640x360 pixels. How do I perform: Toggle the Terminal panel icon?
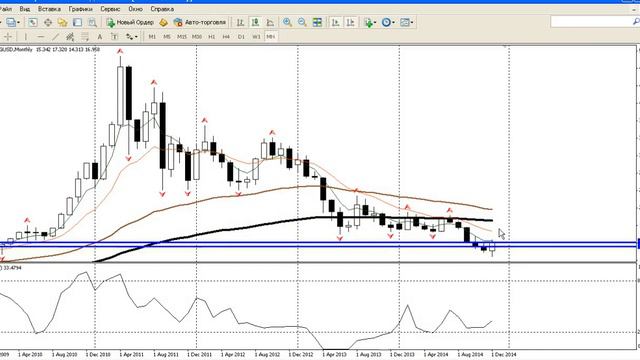pos(77,22)
